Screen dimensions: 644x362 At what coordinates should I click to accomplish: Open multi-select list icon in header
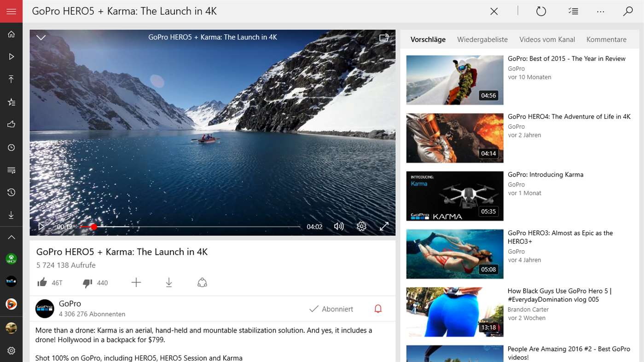pyautogui.click(x=573, y=11)
